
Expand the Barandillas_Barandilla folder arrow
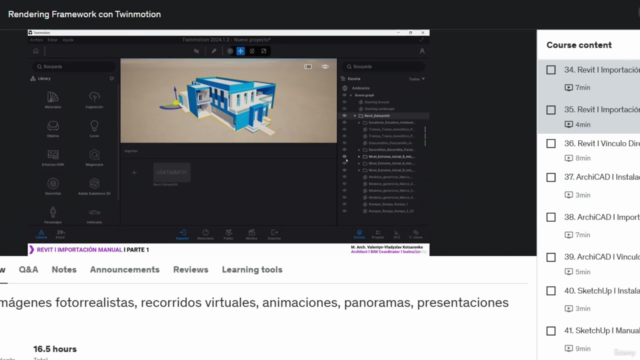point(359,150)
